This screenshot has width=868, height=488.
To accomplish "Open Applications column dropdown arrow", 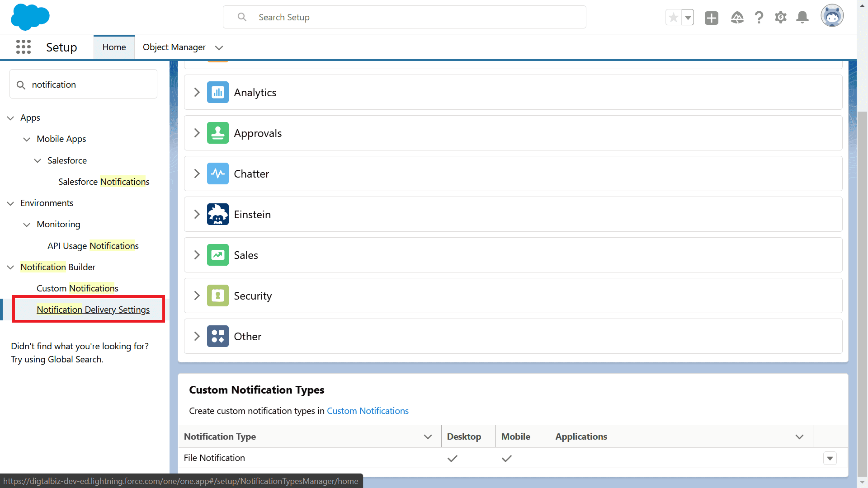I will point(799,437).
